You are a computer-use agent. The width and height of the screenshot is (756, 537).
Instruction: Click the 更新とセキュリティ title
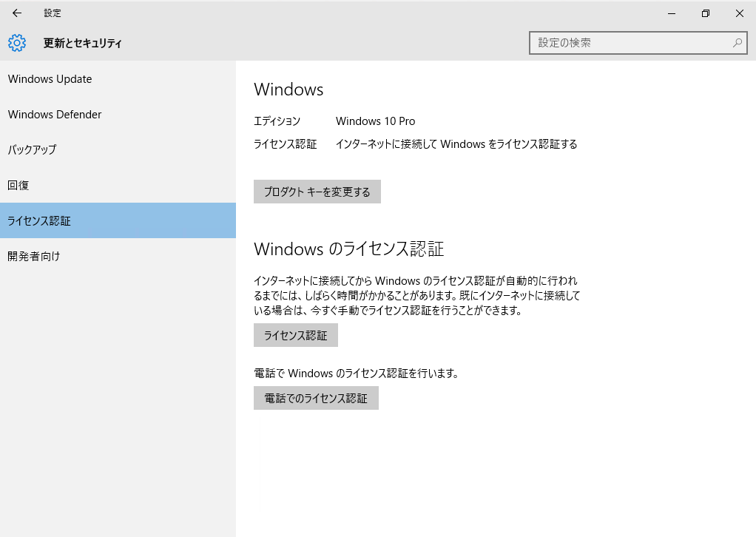[x=82, y=43]
